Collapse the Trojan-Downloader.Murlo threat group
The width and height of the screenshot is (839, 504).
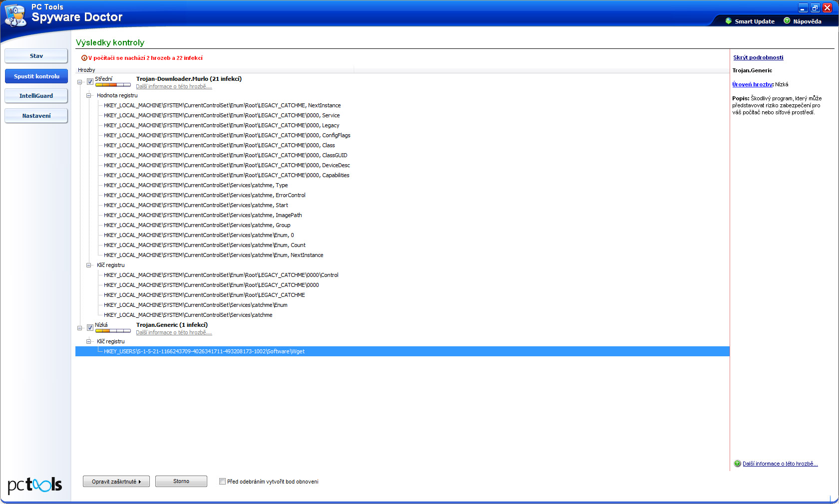(80, 82)
